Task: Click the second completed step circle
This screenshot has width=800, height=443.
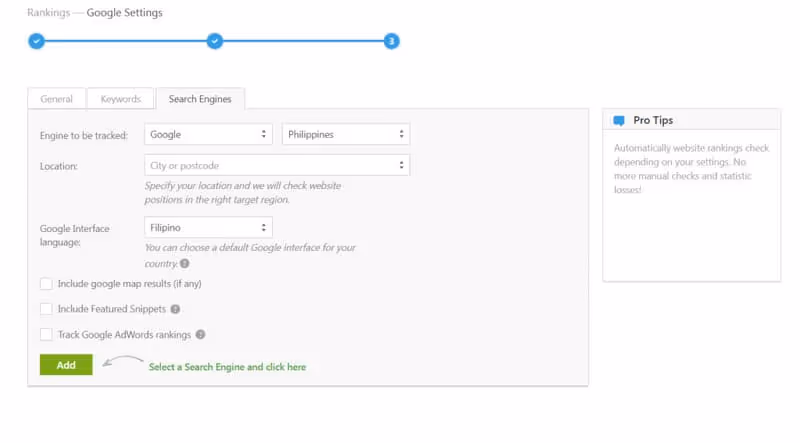Action: pos(215,41)
